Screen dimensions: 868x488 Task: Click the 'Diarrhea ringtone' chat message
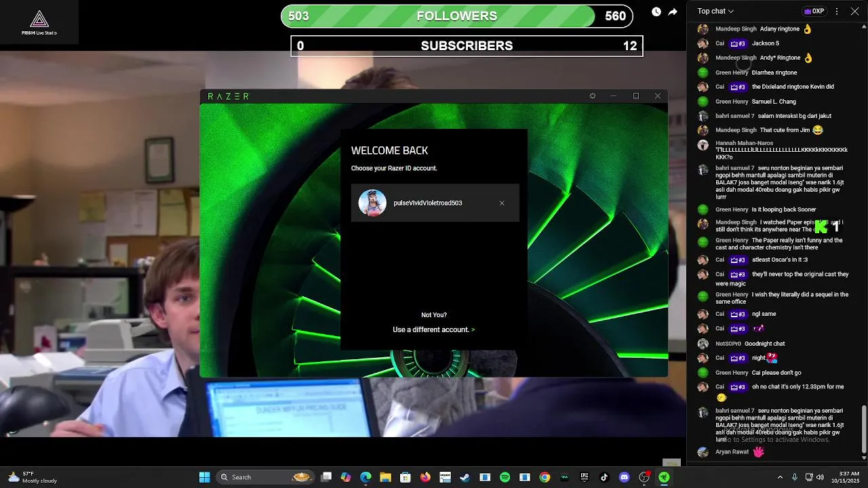coord(774,73)
